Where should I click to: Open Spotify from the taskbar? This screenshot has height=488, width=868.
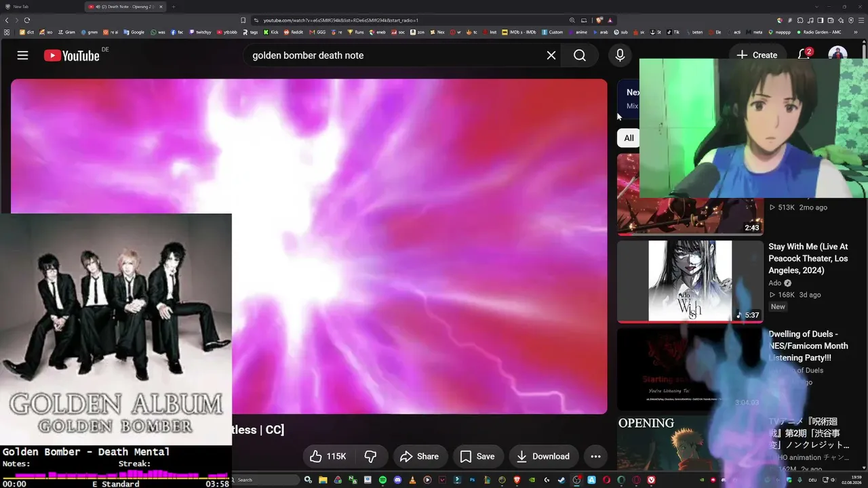[x=382, y=480]
